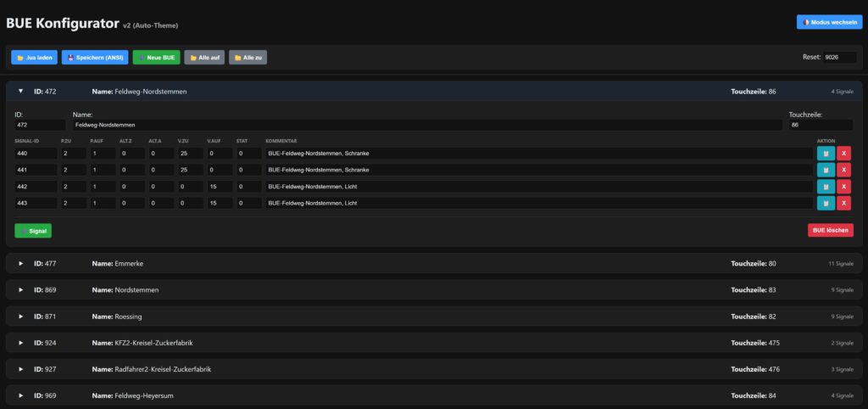Duplicate signal 442 using the teal icon
This screenshot has height=409, width=868.
click(x=825, y=187)
